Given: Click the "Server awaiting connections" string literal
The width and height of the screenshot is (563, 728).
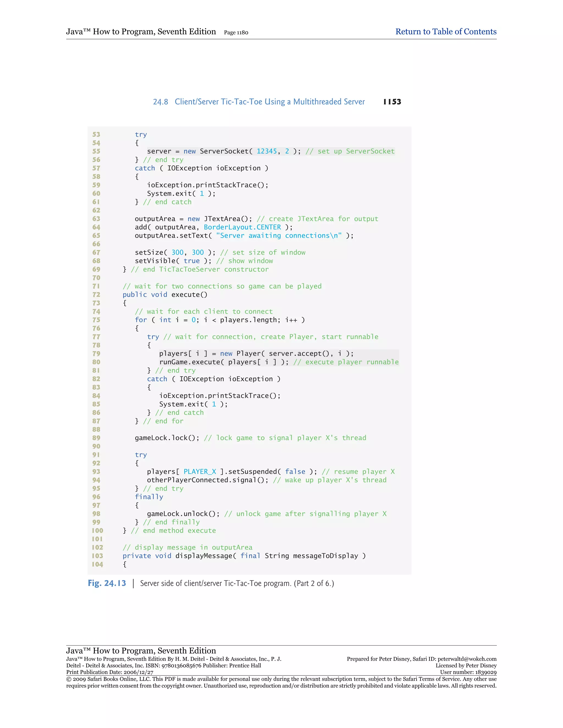Looking at the screenshot, I should [x=278, y=236].
